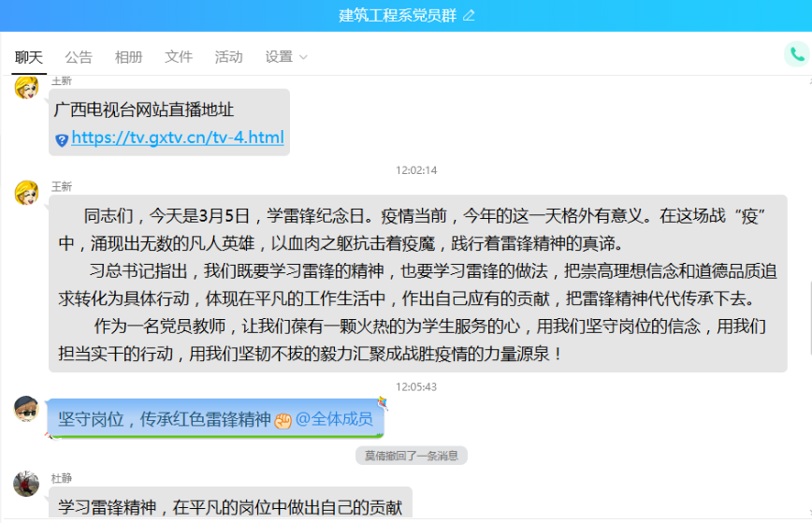Click 杜静's avatar
Image resolution: width=812 pixels, height=523 pixels.
point(26,484)
